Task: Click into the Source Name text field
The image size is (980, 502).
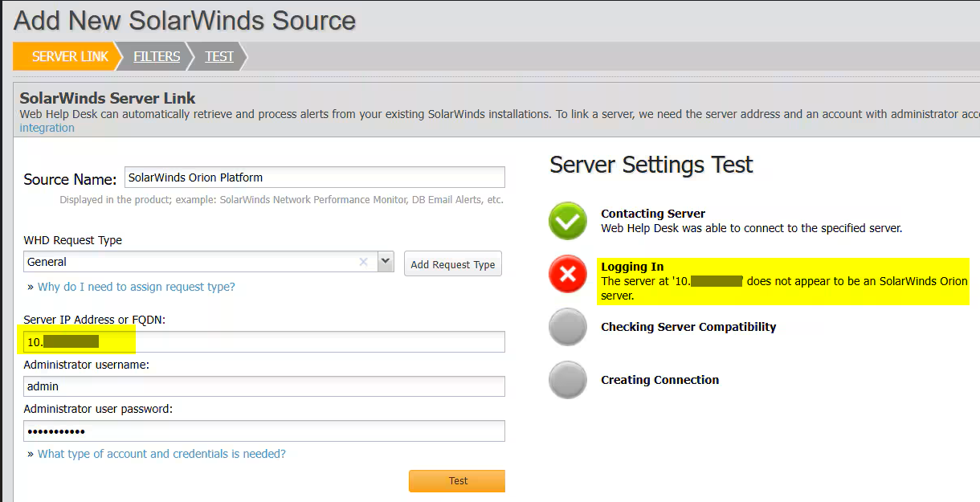Action: pos(313,178)
